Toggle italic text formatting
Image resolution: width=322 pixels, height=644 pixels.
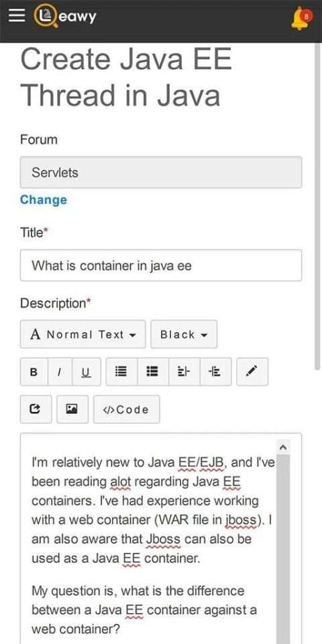point(60,372)
